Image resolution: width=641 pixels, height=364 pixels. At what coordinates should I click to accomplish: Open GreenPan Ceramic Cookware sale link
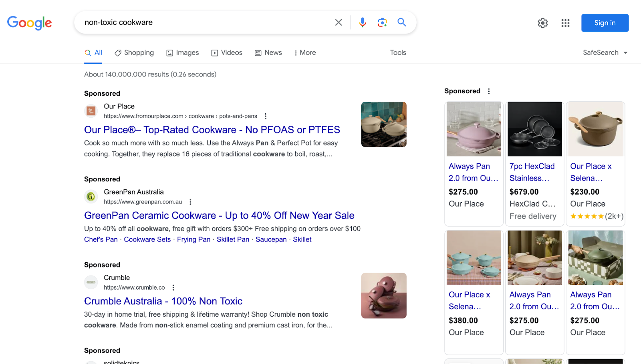219,215
